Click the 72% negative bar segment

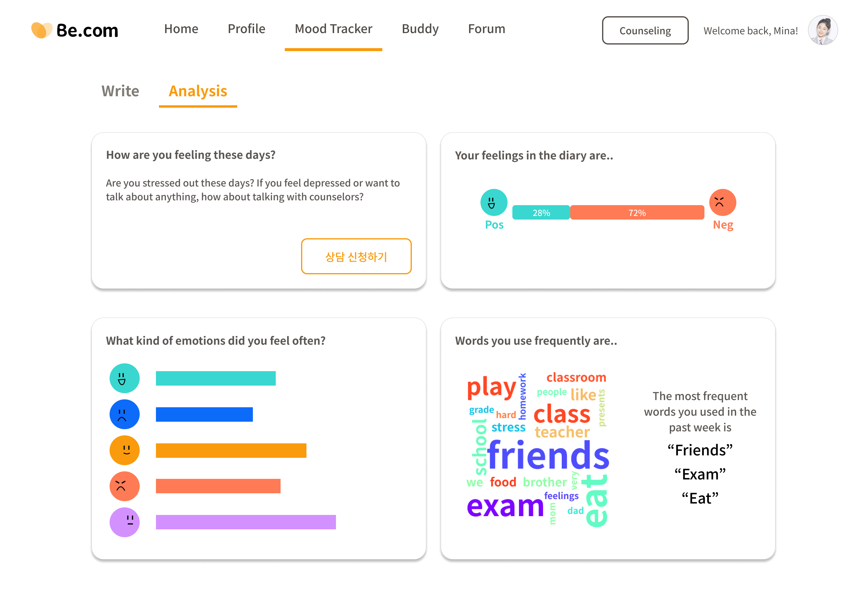[637, 212]
